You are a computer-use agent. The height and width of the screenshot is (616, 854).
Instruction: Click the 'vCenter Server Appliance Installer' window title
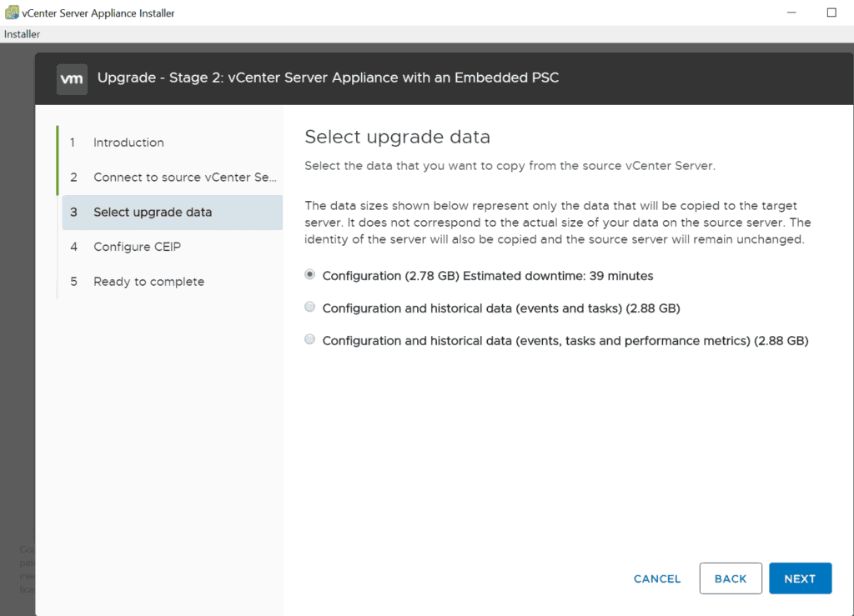pyautogui.click(x=98, y=13)
